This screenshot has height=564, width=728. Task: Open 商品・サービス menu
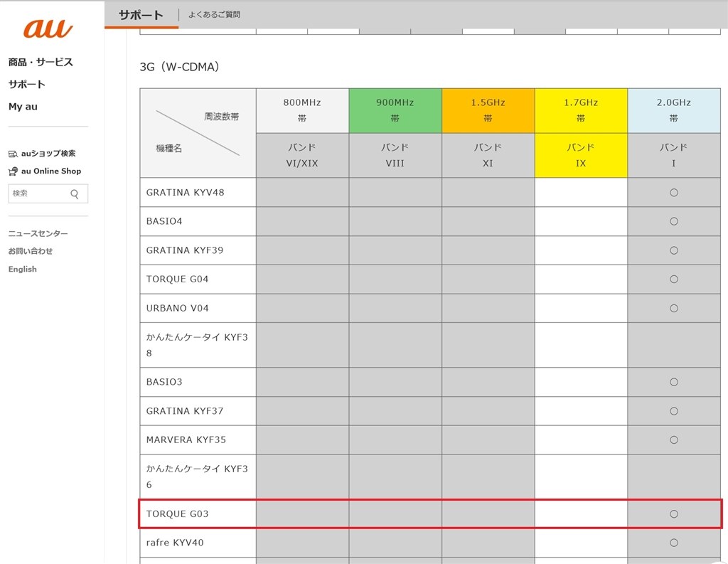tap(41, 63)
